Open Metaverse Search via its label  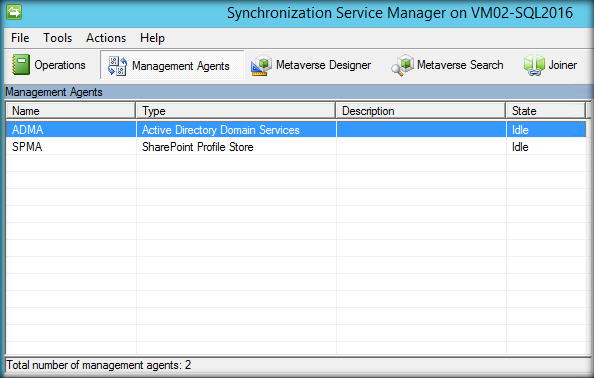[x=460, y=65]
